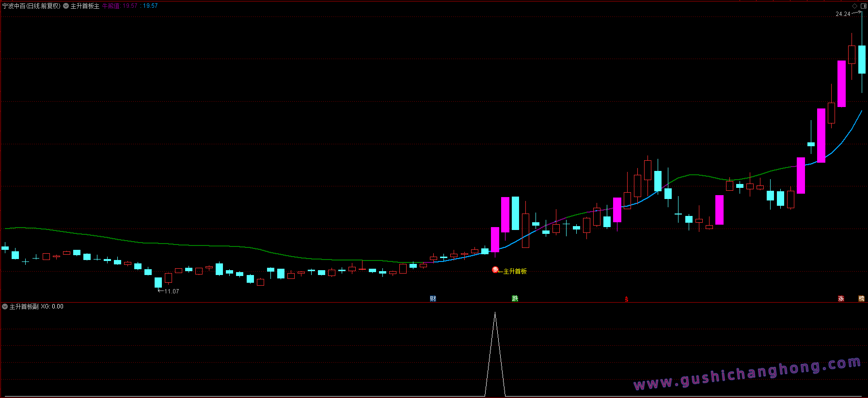Click the diamond icon at top right
This screenshot has height=398, width=868.
point(854,6)
